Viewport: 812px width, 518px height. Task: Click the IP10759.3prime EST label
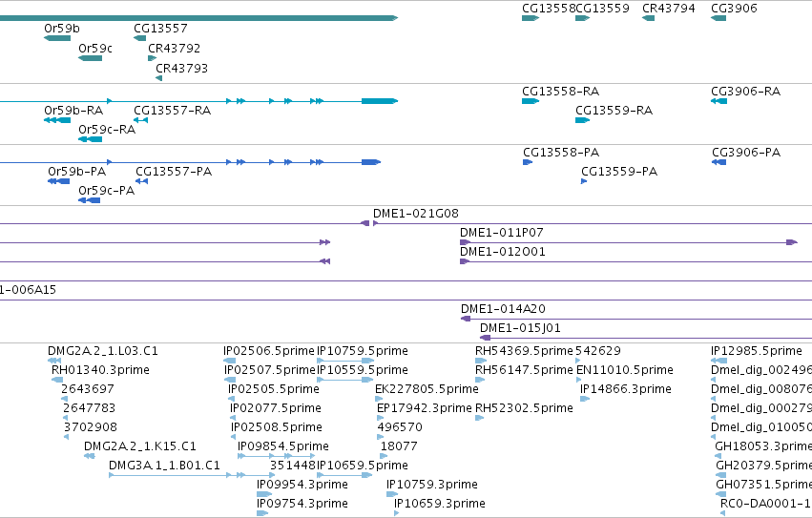pos(432,485)
